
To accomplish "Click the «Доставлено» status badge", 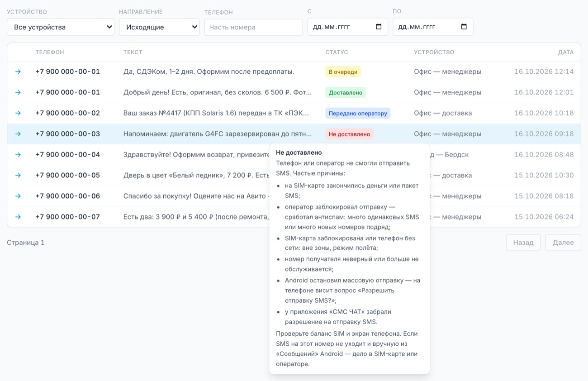I will [346, 93].
